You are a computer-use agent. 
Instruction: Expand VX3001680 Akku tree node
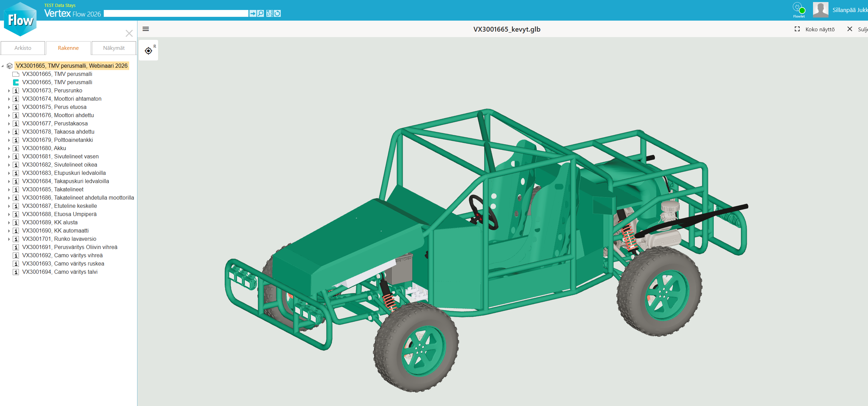tap(9, 148)
